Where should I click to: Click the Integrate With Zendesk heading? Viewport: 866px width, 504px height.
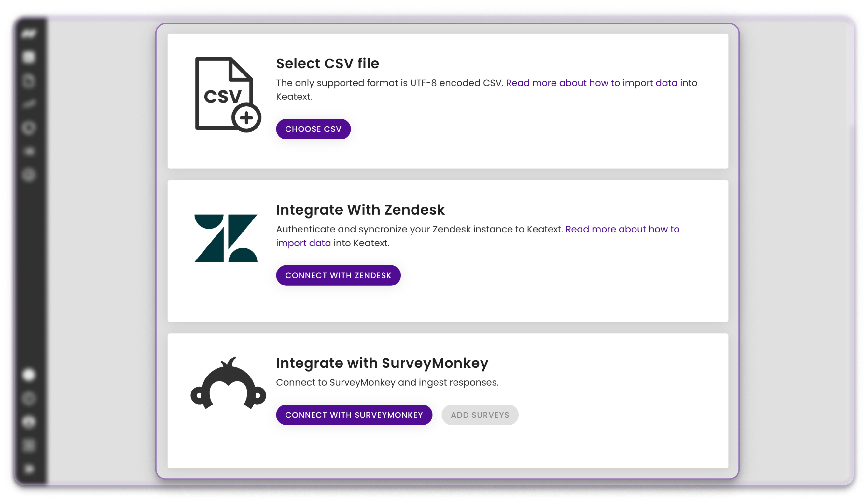click(360, 210)
